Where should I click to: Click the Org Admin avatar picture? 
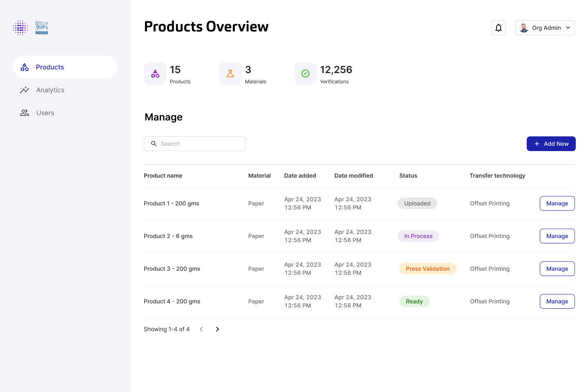coord(524,28)
